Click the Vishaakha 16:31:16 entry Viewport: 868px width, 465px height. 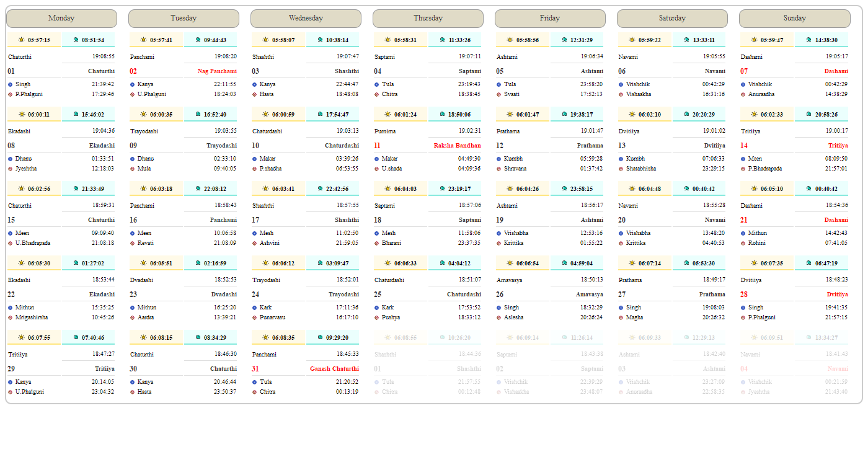pos(672,94)
